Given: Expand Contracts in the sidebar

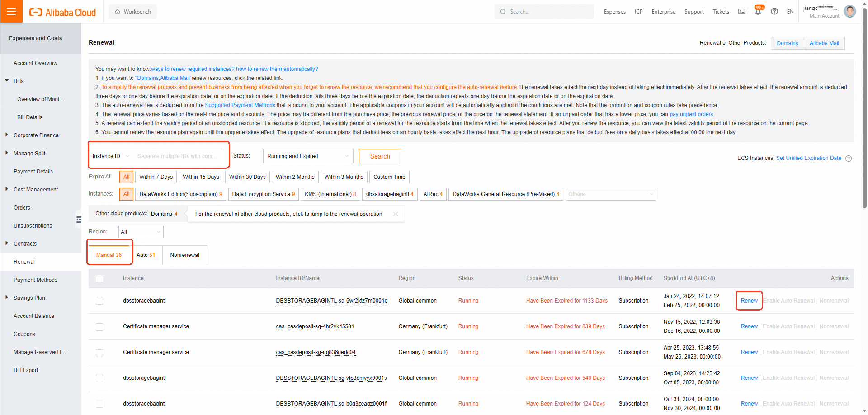Looking at the screenshot, I should click(x=7, y=243).
